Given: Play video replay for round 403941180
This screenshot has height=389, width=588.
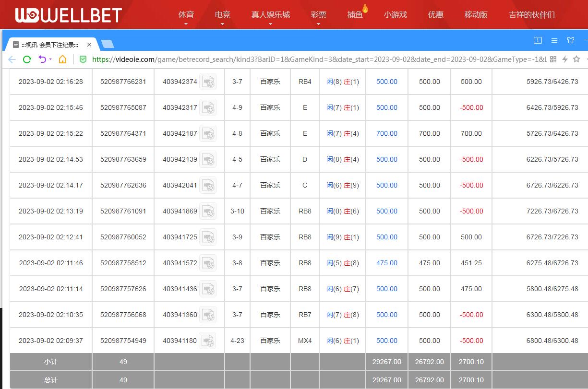Looking at the screenshot, I should pyautogui.click(x=208, y=341).
